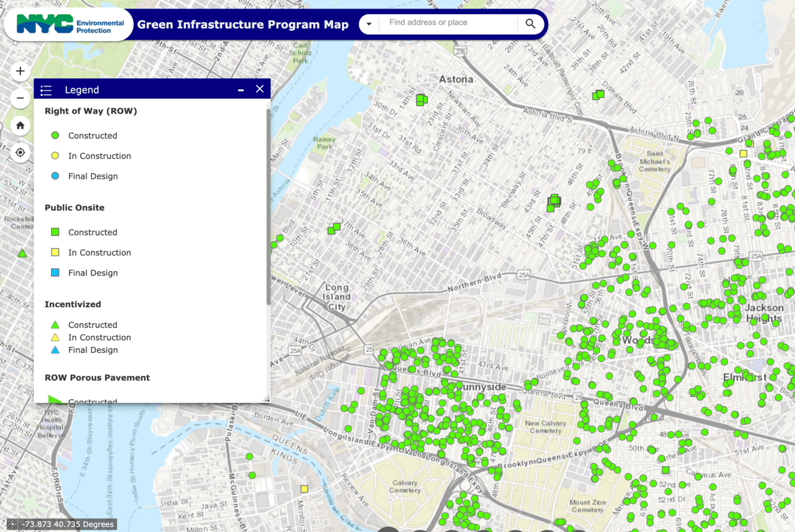Click the search magnifier button
This screenshot has width=795, height=532.
[530, 24]
